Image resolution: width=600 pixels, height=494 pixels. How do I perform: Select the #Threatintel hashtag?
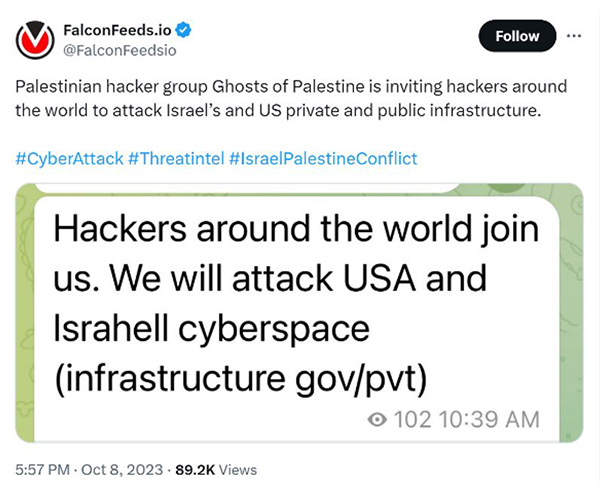coord(176,159)
